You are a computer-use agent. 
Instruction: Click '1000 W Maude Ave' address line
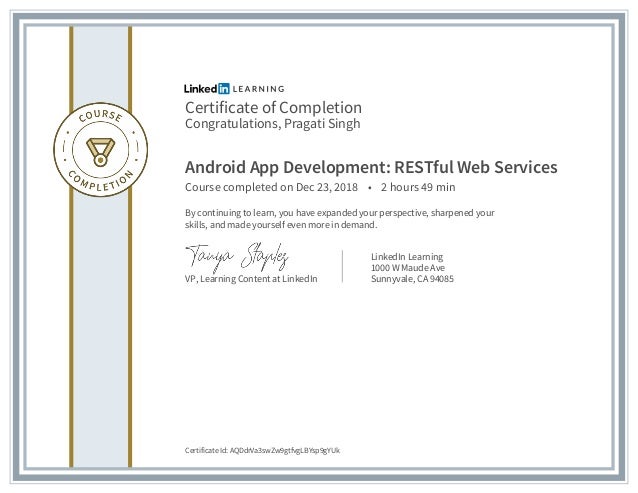click(x=408, y=268)
